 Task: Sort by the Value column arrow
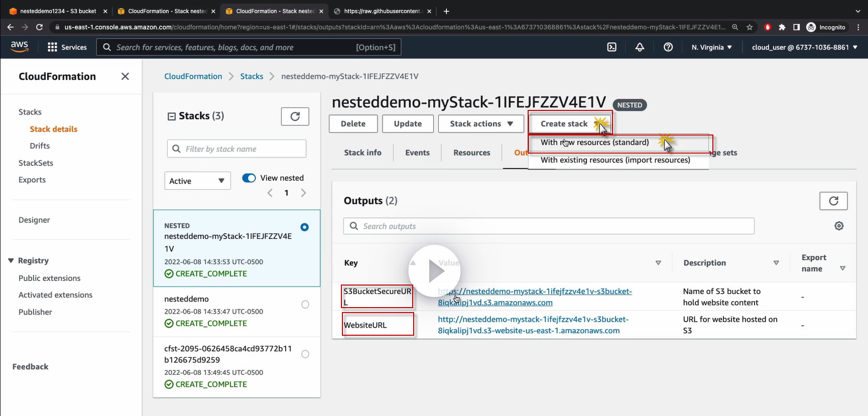coord(658,263)
